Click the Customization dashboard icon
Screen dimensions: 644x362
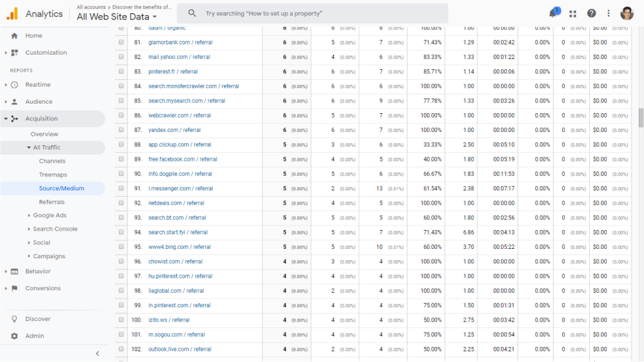[x=14, y=53]
